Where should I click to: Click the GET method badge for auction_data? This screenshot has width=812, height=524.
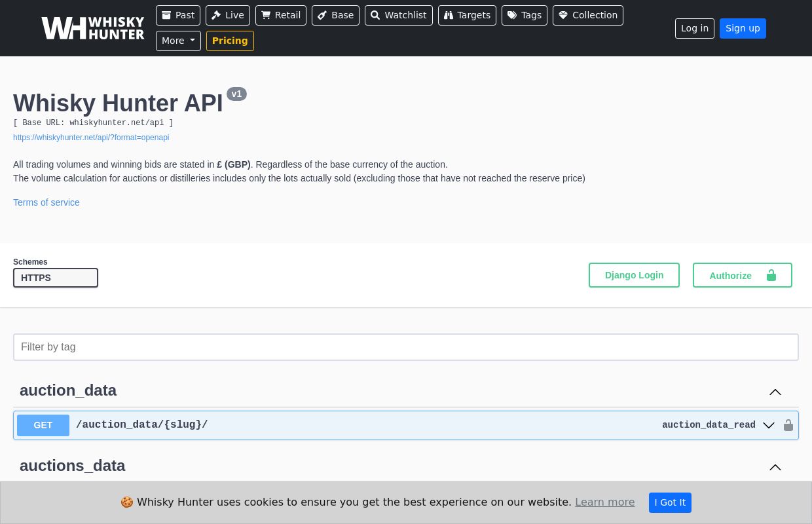click(x=43, y=425)
